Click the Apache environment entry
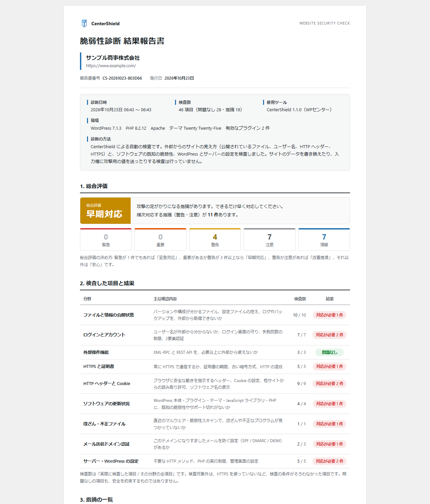The image size is (430, 504). (x=158, y=128)
